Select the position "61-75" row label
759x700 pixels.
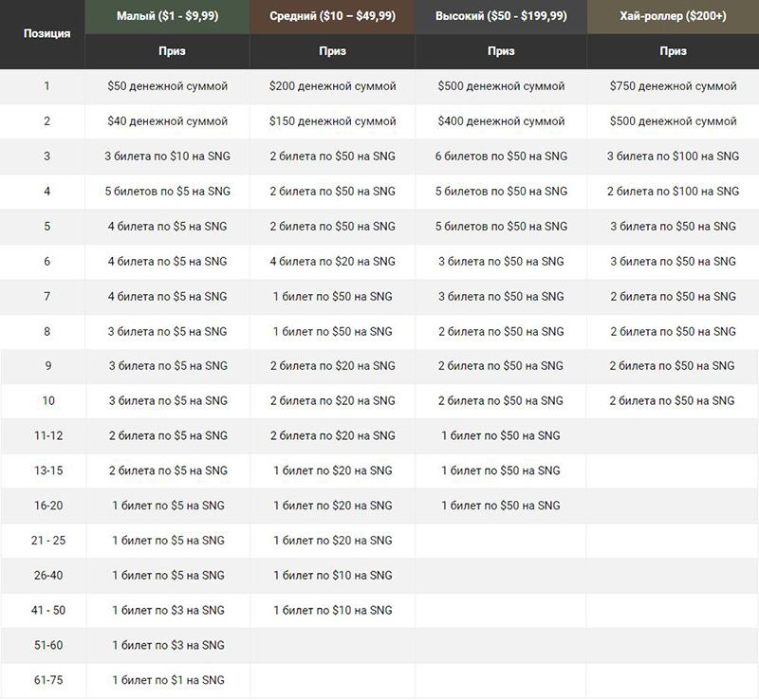click(47, 680)
